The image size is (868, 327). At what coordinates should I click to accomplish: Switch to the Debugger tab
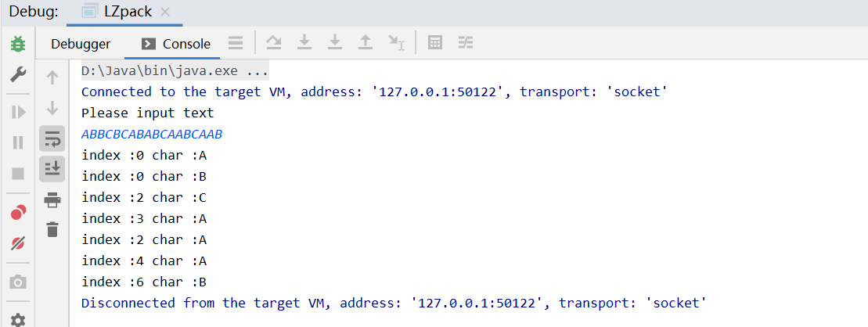click(81, 44)
